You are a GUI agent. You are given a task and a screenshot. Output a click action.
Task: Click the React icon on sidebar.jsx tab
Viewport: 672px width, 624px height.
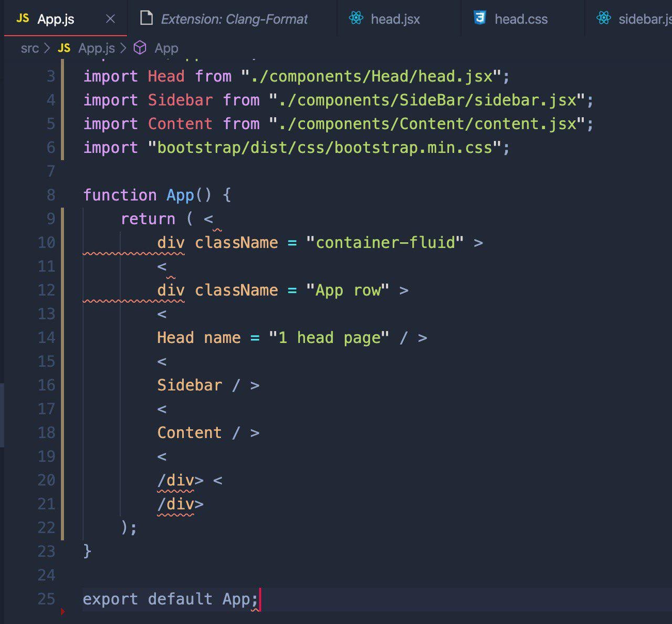[x=604, y=19]
